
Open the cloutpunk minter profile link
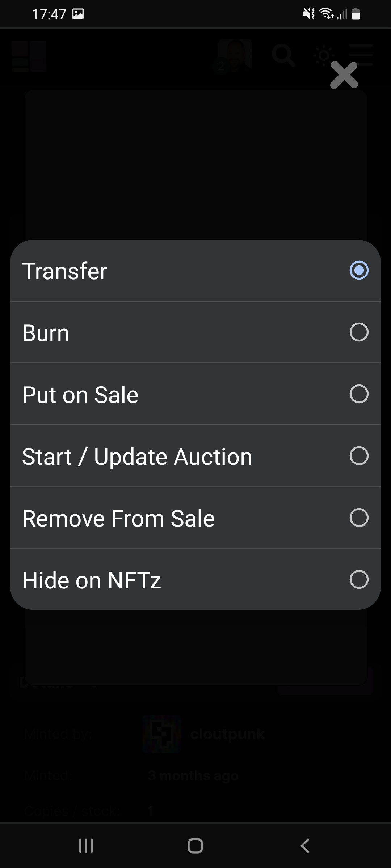coord(227,734)
